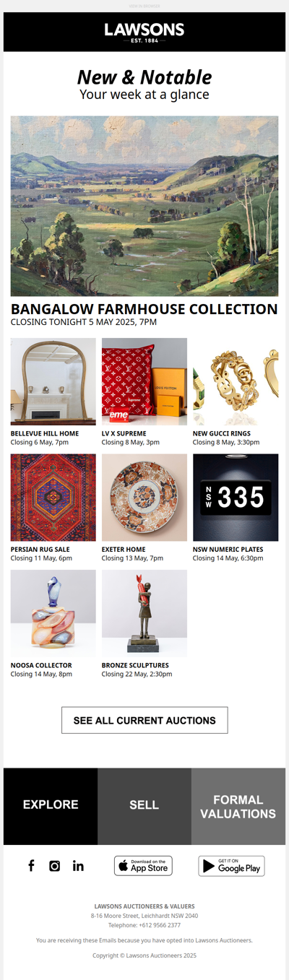Open the Noosa Collector glass bottle thumbnail
The image size is (289, 980).
click(x=53, y=613)
